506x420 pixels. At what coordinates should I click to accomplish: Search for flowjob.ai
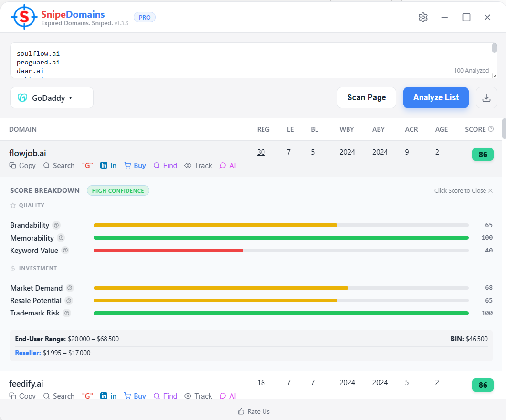point(59,166)
